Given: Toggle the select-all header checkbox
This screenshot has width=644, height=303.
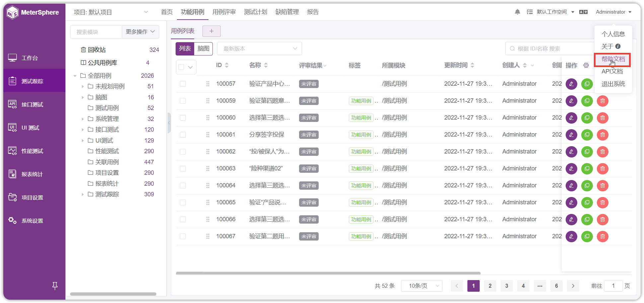Looking at the screenshot, I should [181, 67].
